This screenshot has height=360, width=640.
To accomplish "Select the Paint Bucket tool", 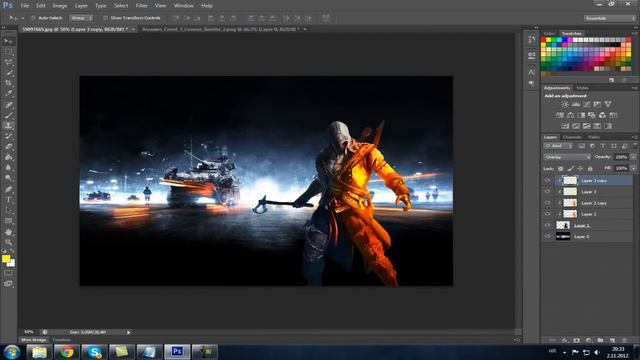I will (8, 158).
